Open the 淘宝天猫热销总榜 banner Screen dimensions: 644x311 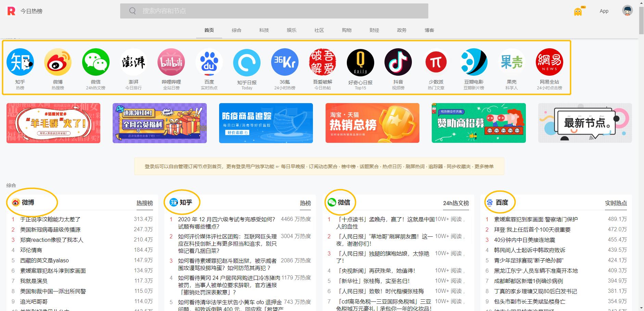(372, 123)
